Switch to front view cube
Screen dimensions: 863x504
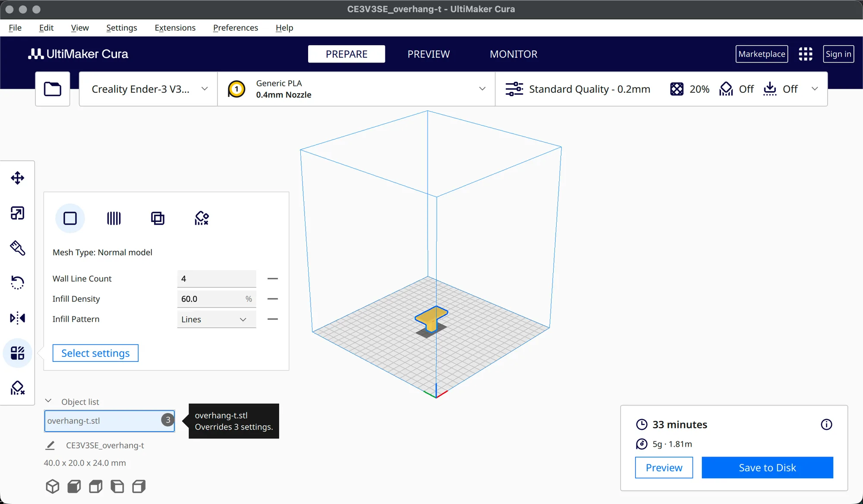(74, 486)
